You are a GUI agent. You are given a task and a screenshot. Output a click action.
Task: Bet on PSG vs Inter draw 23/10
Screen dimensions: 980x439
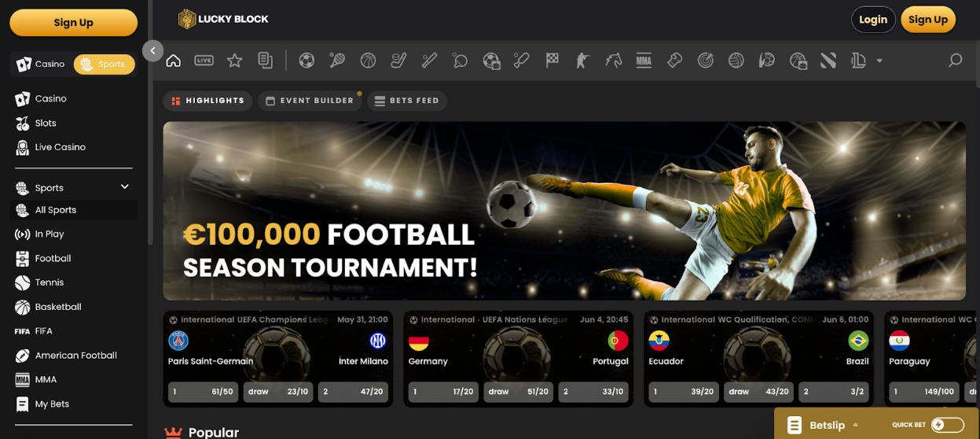(x=278, y=392)
